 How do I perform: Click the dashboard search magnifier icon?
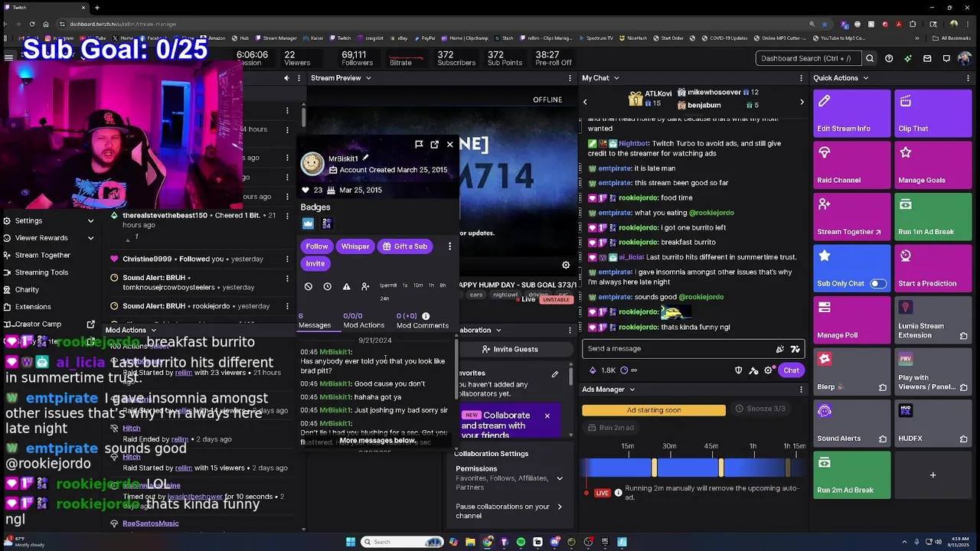click(870, 58)
